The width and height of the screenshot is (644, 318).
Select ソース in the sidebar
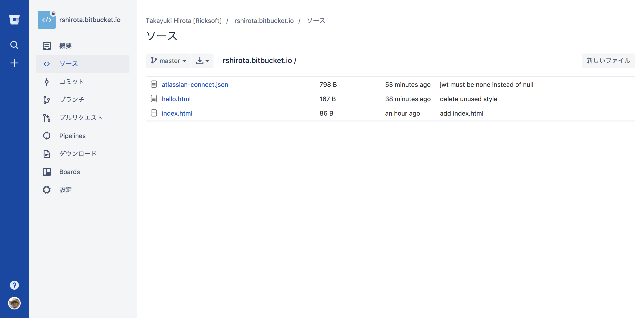click(83, 64)
